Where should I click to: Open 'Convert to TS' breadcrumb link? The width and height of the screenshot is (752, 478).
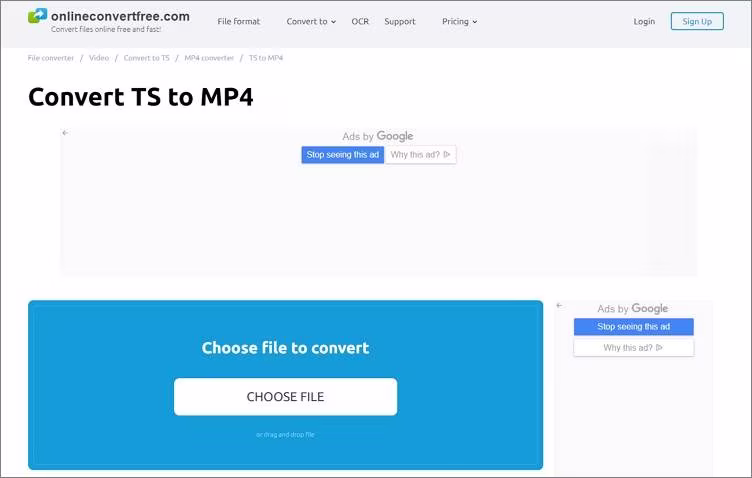[x=147, y=58]
